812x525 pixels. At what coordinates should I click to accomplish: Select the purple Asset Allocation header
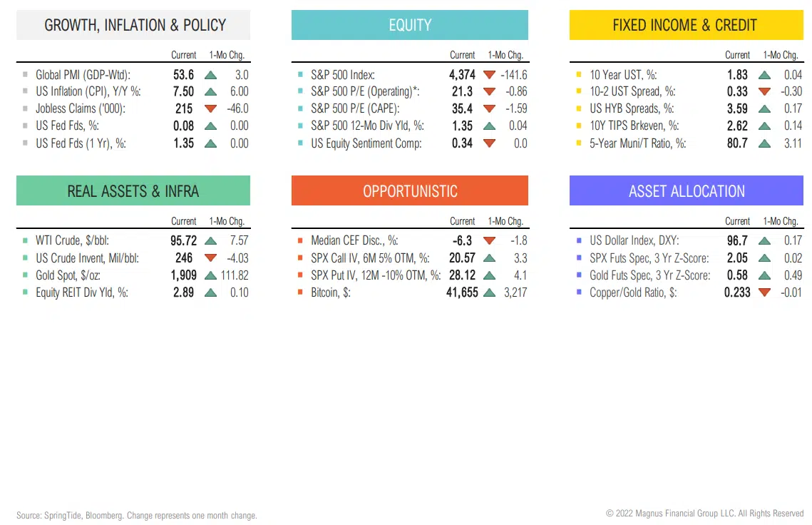click(686, 191)
